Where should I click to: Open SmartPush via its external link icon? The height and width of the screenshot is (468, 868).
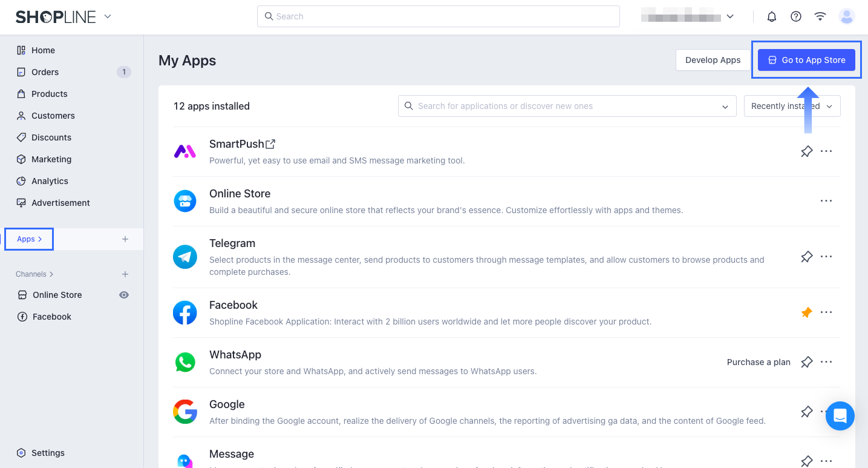tap(270, 143)
